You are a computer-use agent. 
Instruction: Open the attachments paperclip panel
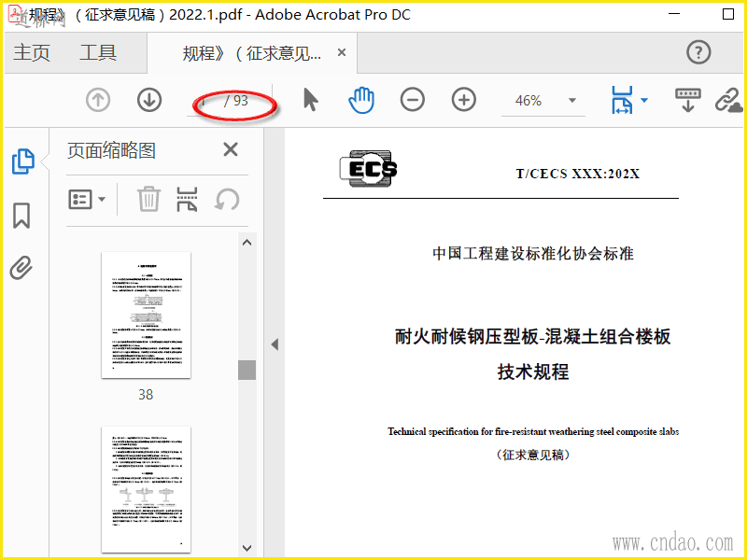click(x=21, y=268)
